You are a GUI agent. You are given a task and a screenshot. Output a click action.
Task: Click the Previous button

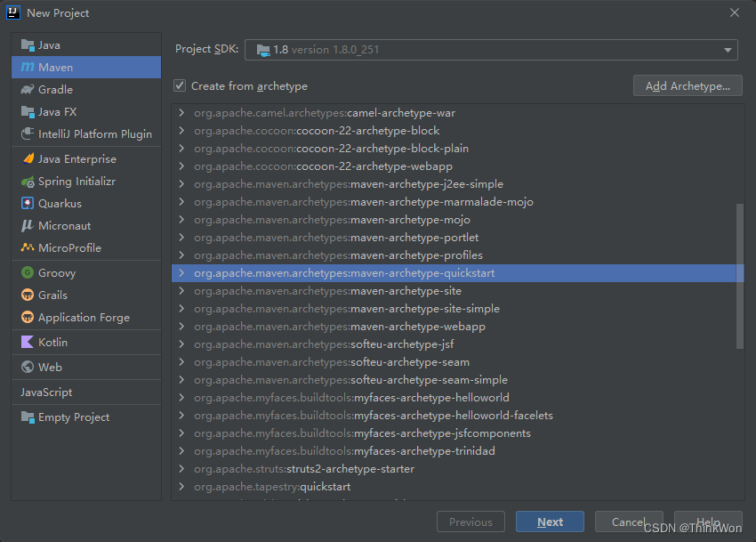(x=470, y=522)
